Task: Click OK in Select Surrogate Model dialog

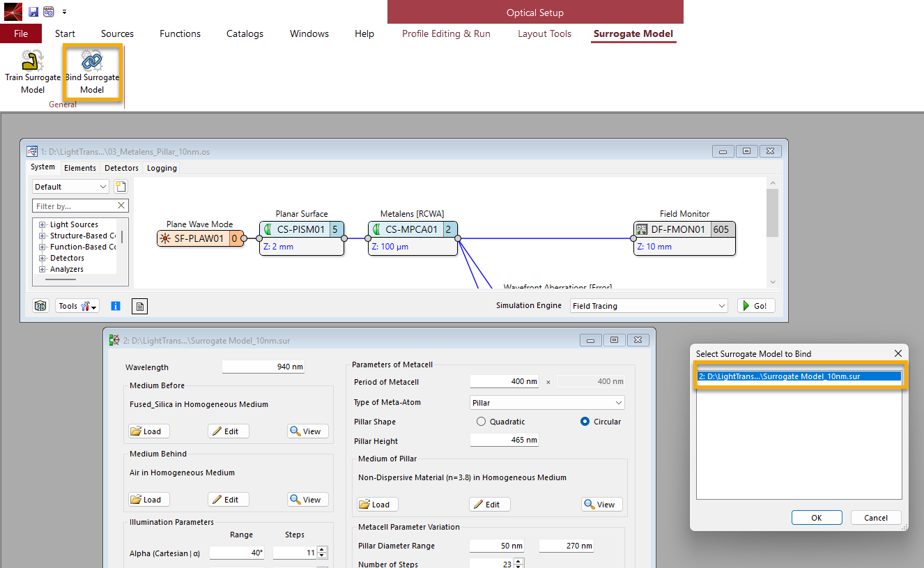Action: 816,518
